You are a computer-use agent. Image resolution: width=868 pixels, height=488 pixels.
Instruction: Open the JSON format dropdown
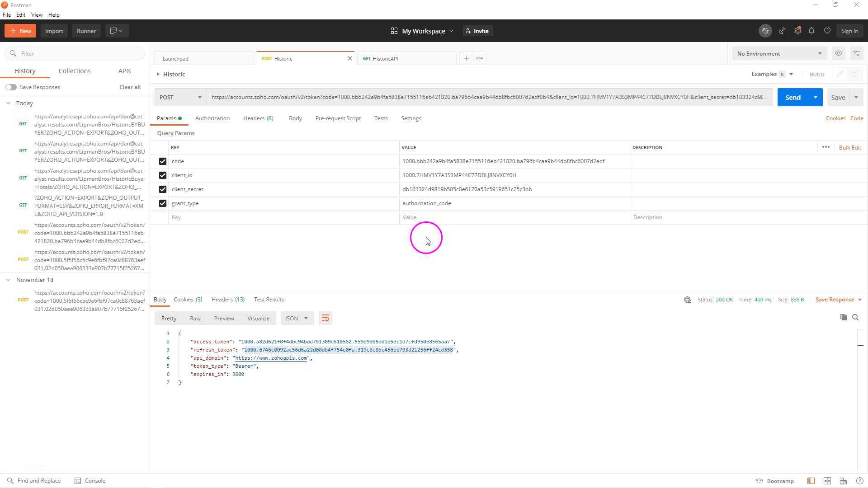pos(297,318)
